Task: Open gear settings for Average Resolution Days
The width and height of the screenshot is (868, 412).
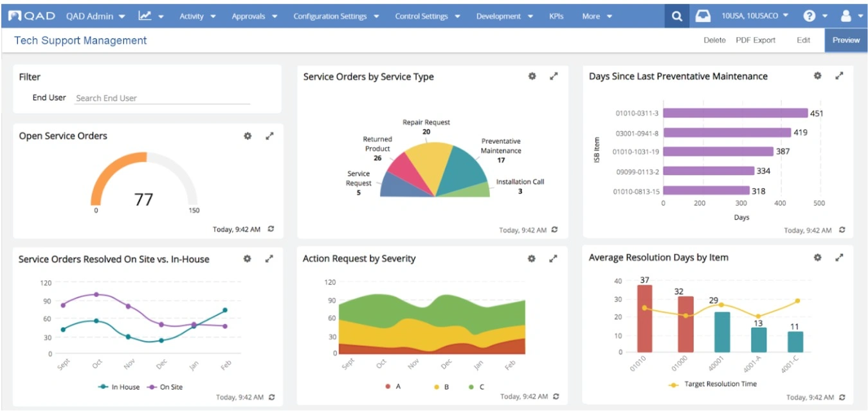Action: pos(817,258)
